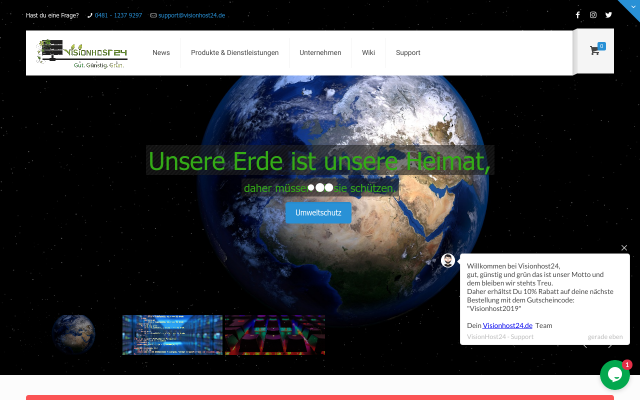Viewport: 640px width, 400px height.
Task: Select the blue code screen thumbnail
Action: (171, 335)
